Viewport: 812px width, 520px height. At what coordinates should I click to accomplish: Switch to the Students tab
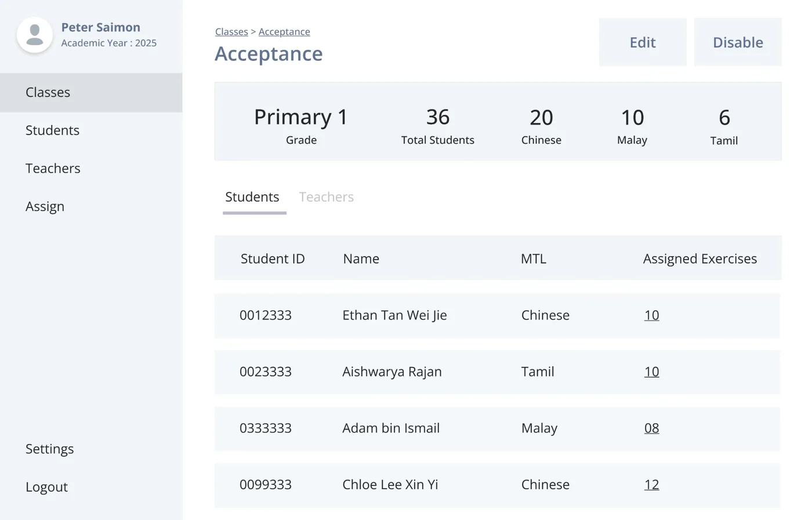[x=252, y=197]
